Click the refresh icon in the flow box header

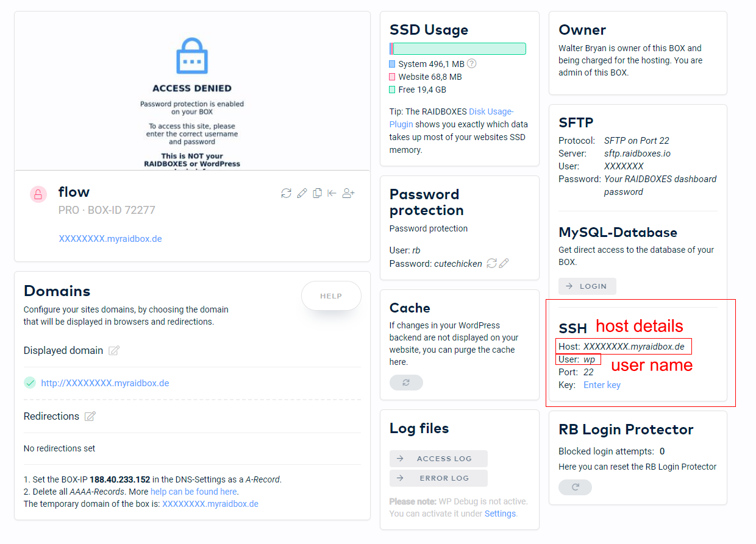pos(286,193)
